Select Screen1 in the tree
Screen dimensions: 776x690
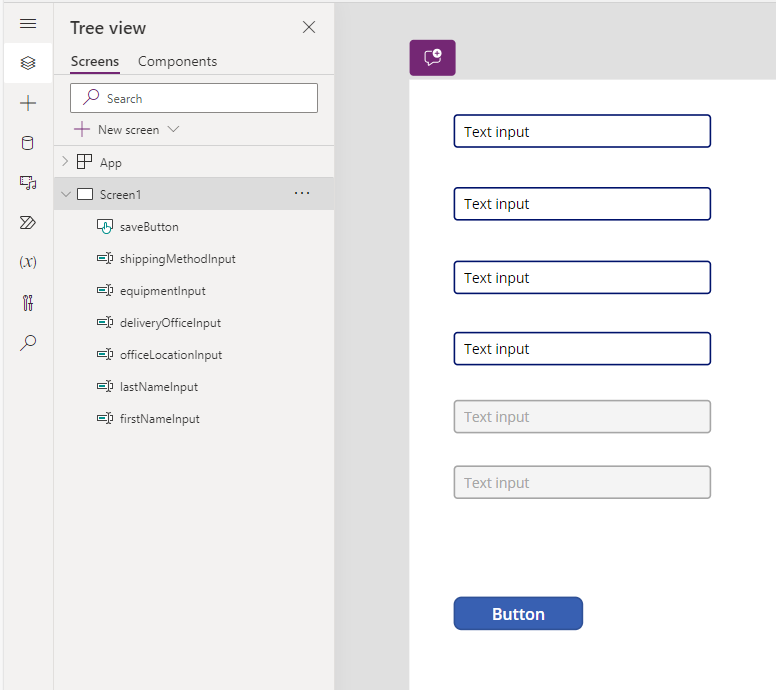point(194,194)
